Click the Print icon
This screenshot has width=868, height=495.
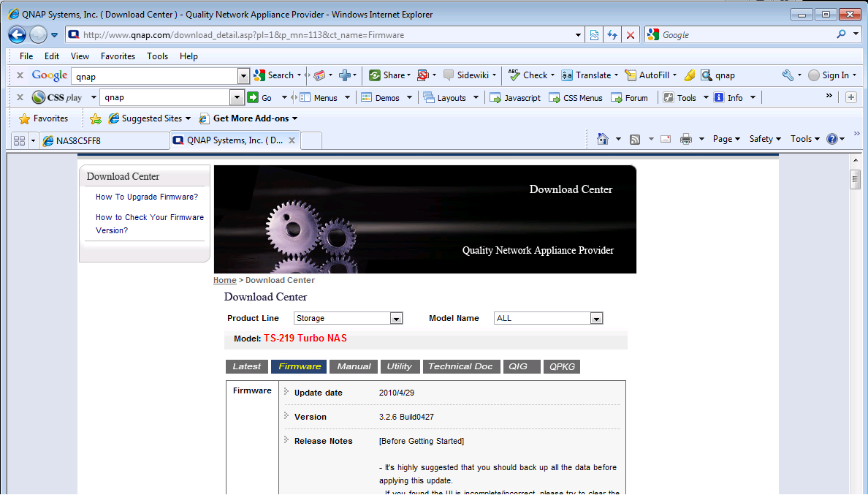(x=686, y=139)
